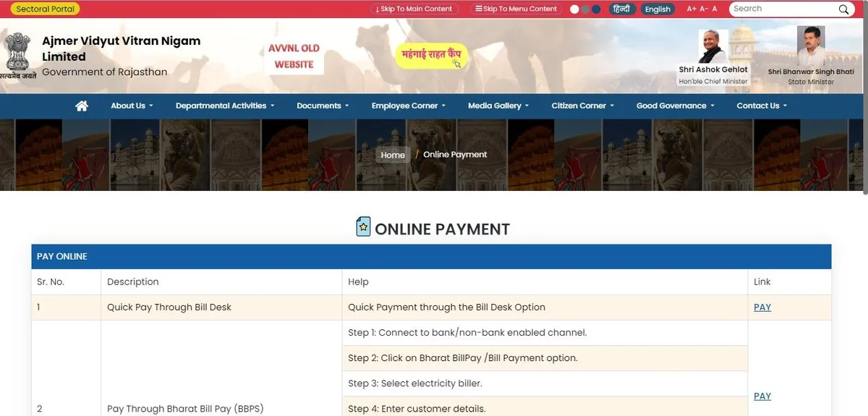Open the Media Gallery menu

498,106
